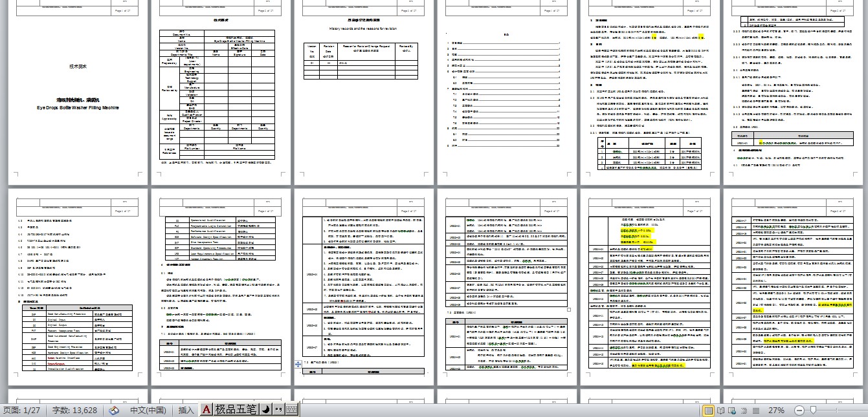The width and height of the screenshot is (868, 417).
Task: Click the red A icon on IME bar
Action: [206, 409]
